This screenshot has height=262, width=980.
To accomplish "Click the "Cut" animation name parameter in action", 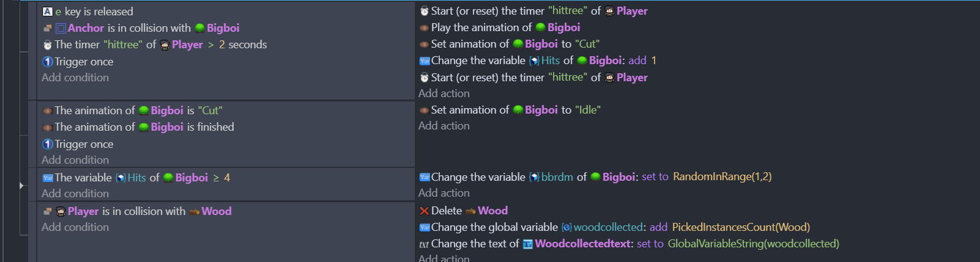I will (x=587, y=44).
